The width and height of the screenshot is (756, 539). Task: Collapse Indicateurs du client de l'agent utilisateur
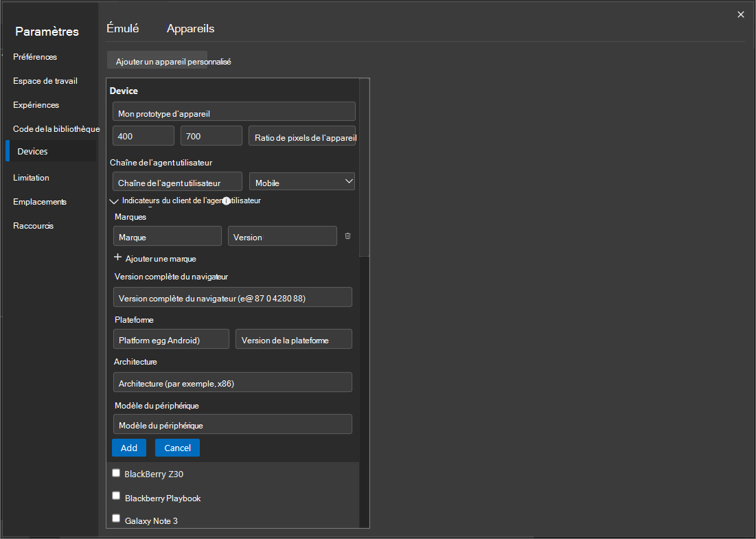(x=114, y=201)
